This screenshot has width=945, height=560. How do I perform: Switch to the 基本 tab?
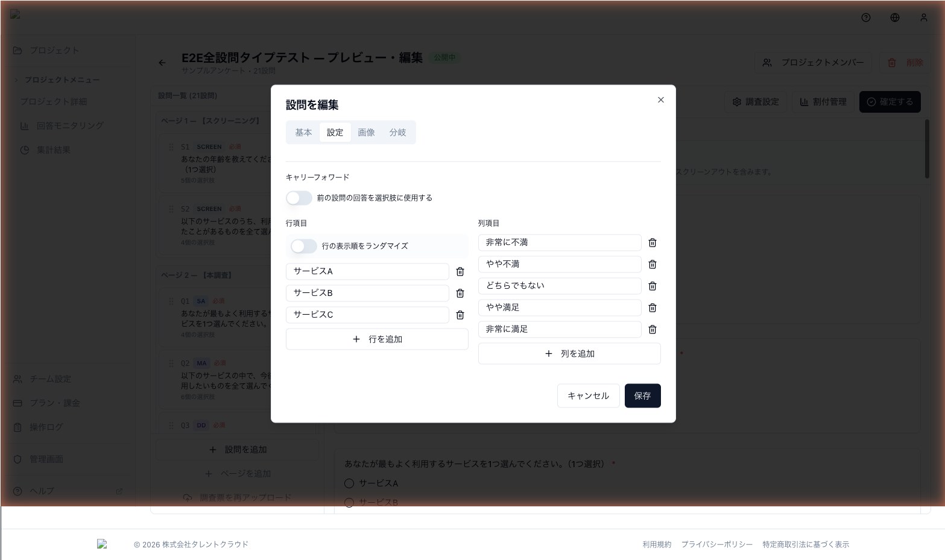(x=303, y=133)
